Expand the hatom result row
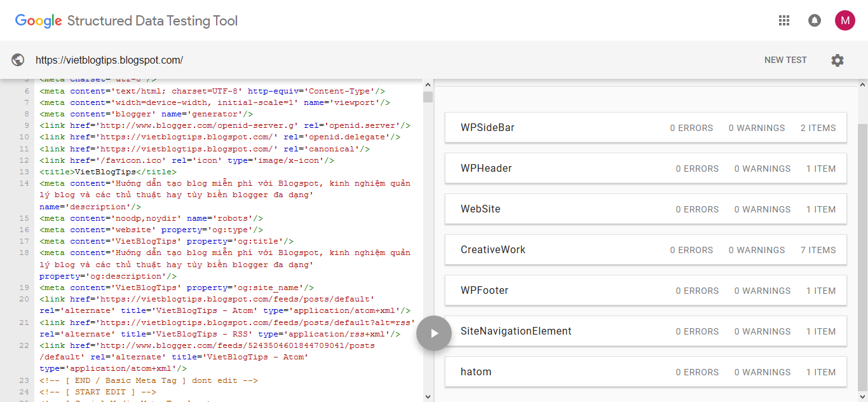The width and height of the screenshot is (868, 402). 646,372
